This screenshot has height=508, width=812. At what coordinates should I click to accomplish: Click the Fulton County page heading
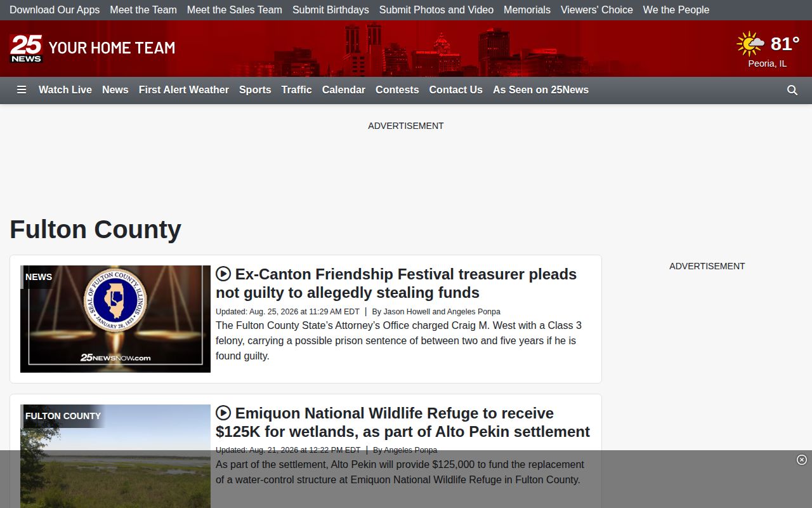pyautogui.click(x=96, y=229)
